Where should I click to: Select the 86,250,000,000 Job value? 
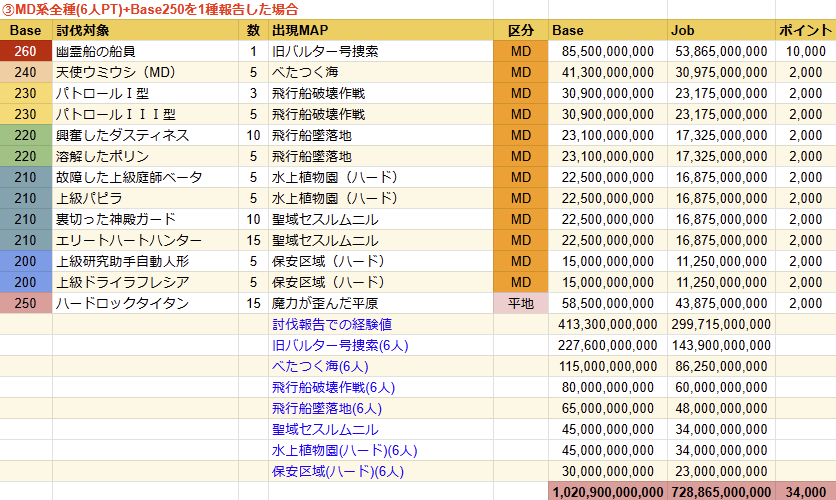click(721, 366)
